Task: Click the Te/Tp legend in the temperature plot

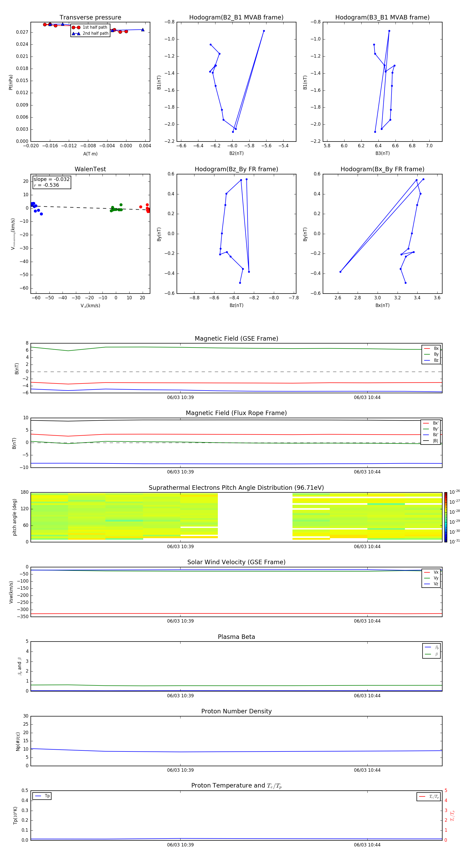Action: [x=429, y=796]
